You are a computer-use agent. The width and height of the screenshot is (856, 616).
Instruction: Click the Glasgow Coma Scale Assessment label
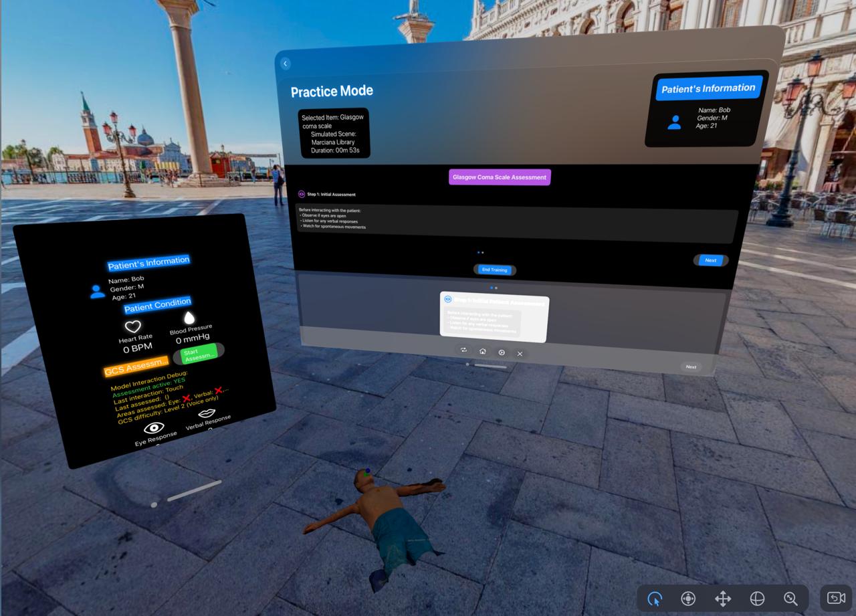click(x=500, y=177)
